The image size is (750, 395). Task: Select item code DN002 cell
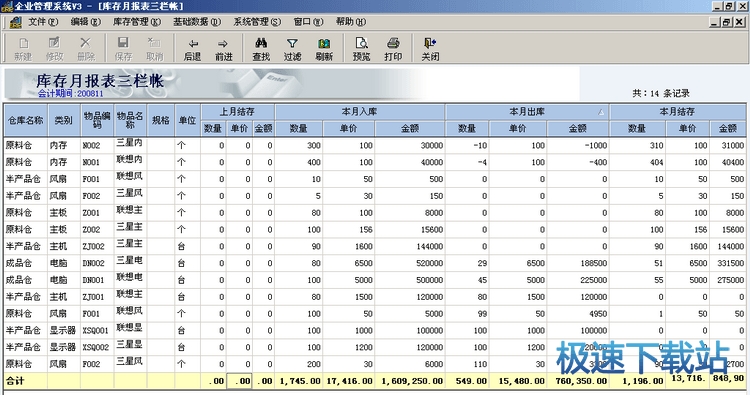[x=97, y=263]
